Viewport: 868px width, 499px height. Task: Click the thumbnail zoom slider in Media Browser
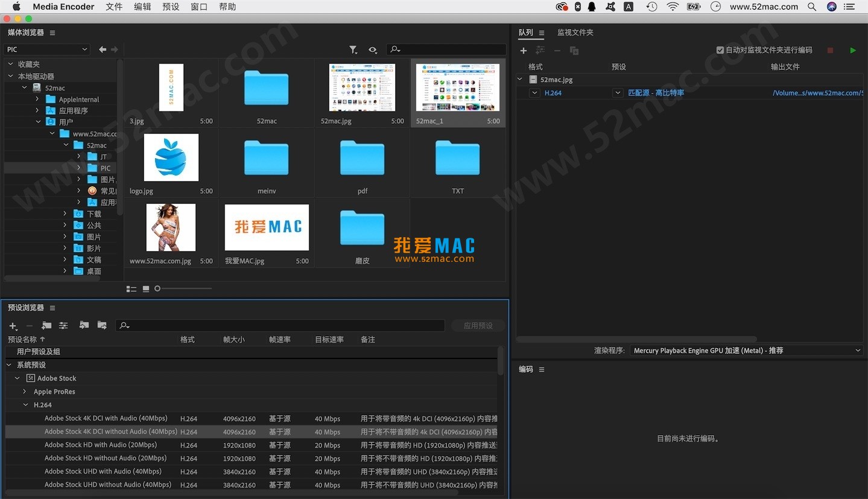(183, 289)
